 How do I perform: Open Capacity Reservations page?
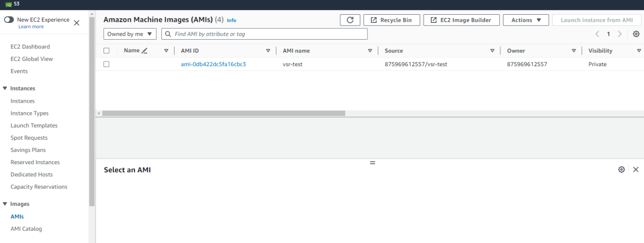pos(39,187)
